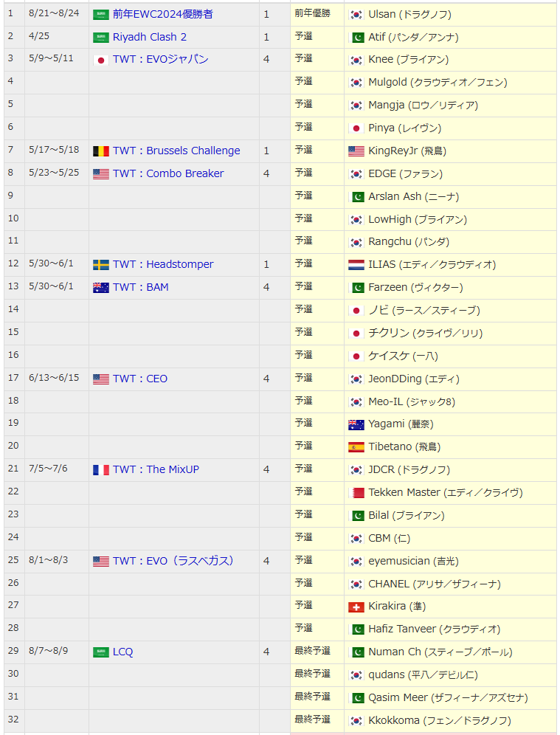Open the TWT：BAM link
The height and width of the screenshot is (735, 560).
point(141,287)
